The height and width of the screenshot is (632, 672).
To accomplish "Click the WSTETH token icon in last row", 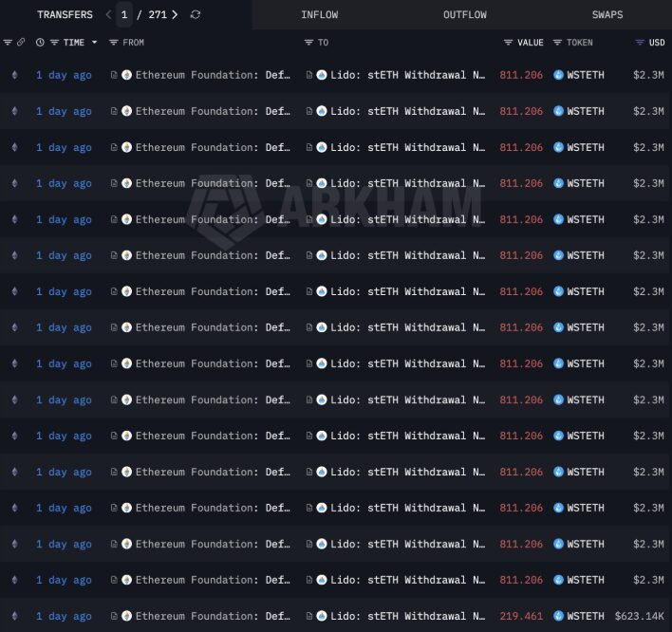I will 558,616.
